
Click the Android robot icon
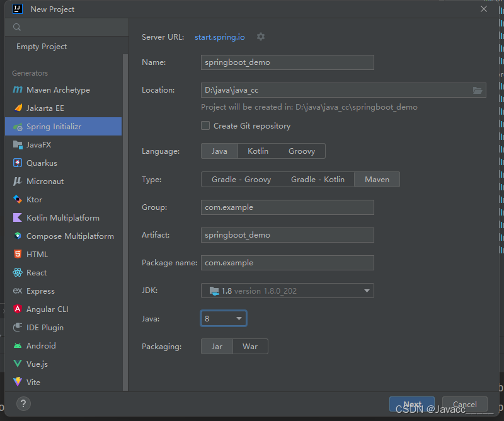click(18, 346)
